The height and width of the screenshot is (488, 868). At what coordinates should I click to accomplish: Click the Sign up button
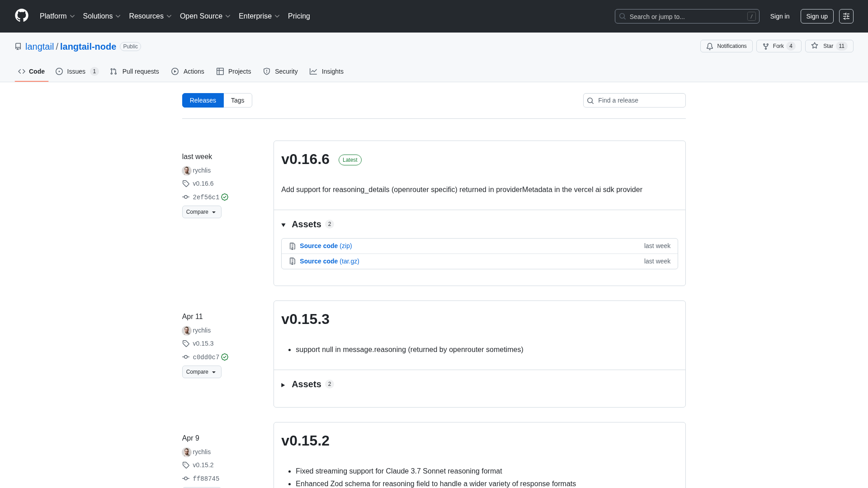point(816,16)
